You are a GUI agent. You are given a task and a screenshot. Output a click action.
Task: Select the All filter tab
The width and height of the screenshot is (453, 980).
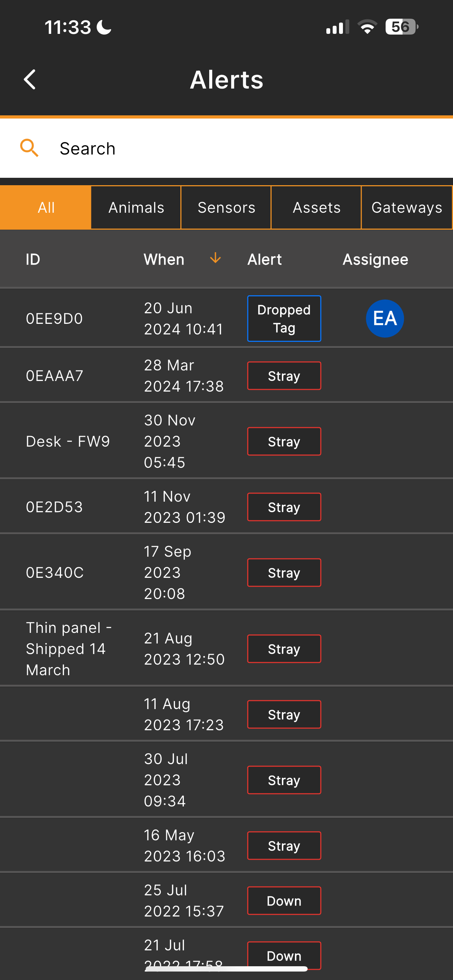pyautogui.click(x=46, y=208)
